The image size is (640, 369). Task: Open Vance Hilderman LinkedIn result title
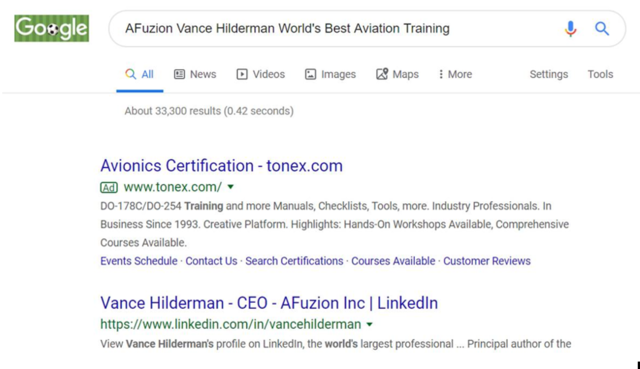269,303
